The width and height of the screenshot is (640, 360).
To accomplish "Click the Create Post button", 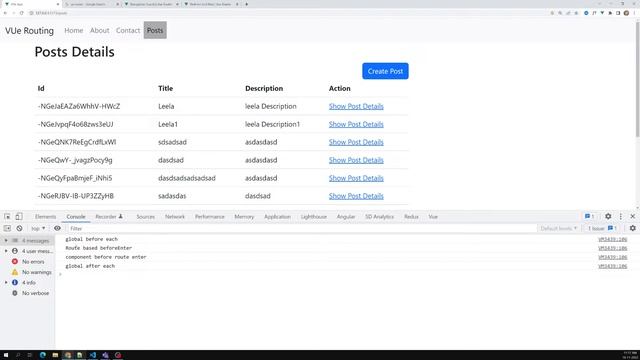I will [x=385, y=71].
